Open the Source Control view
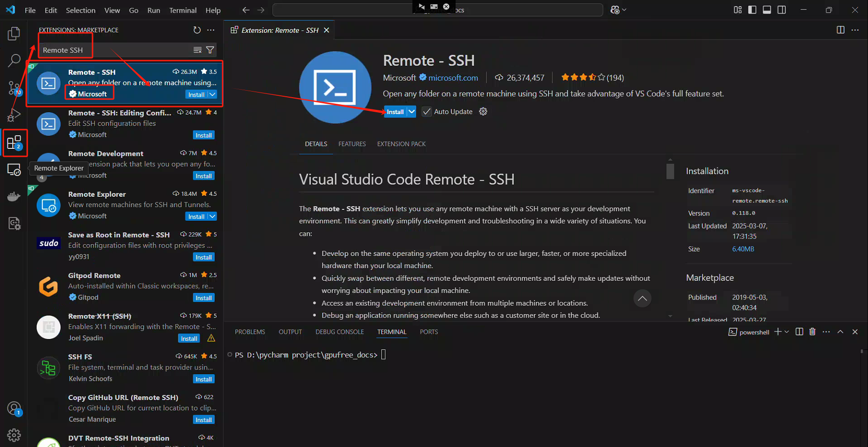 14,88
